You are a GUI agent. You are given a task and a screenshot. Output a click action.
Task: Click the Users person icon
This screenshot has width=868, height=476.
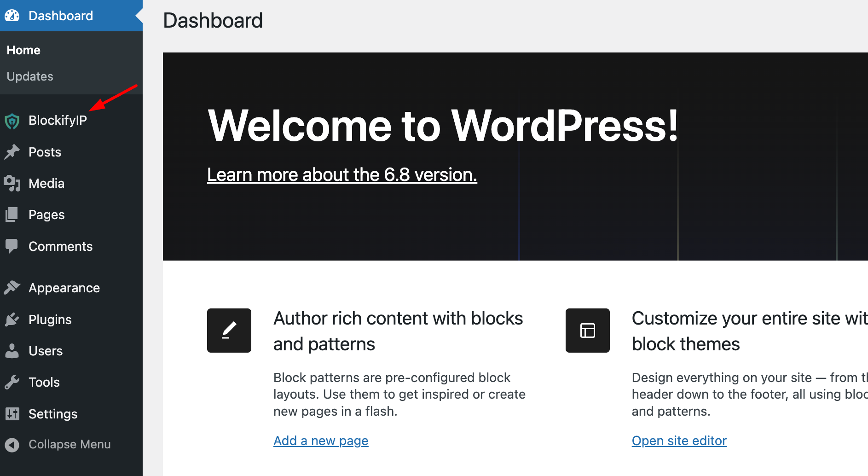(12, 351)
